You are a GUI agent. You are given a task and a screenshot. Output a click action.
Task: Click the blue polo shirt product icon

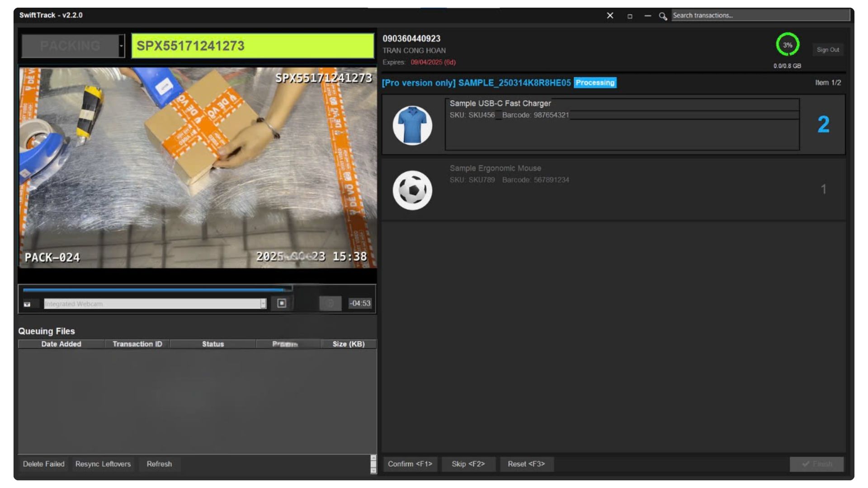coord(412,125)
